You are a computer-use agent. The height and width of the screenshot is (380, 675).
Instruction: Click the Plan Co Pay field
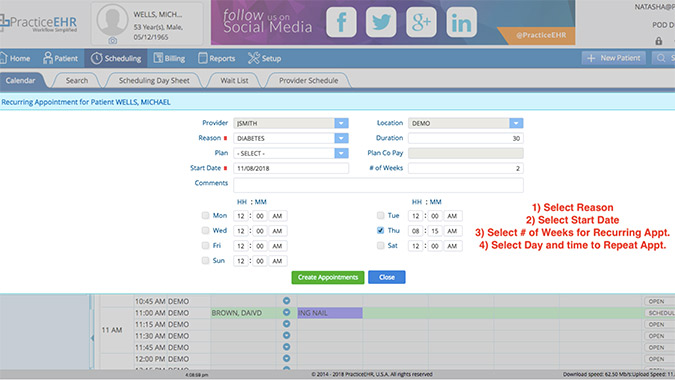pos(466,153)
